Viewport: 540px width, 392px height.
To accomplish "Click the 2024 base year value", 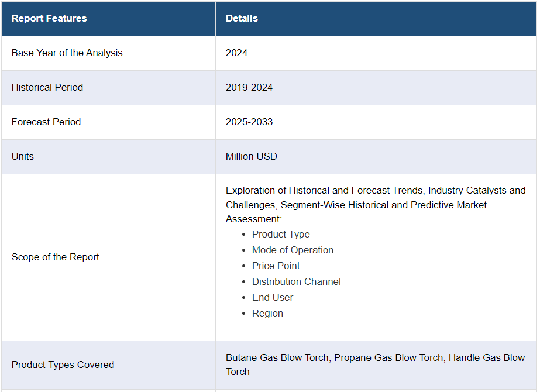I will click(236, 53).
